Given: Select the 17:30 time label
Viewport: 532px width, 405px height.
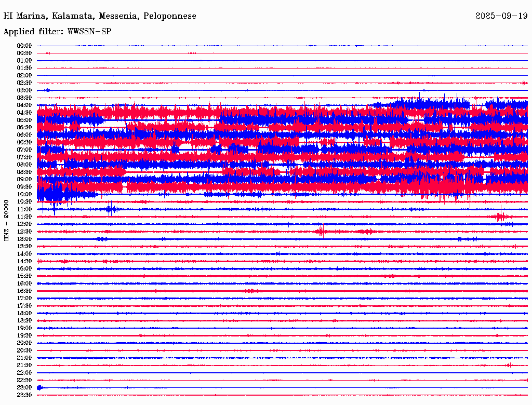Looking at the screenshot, I should click(24, 306).
